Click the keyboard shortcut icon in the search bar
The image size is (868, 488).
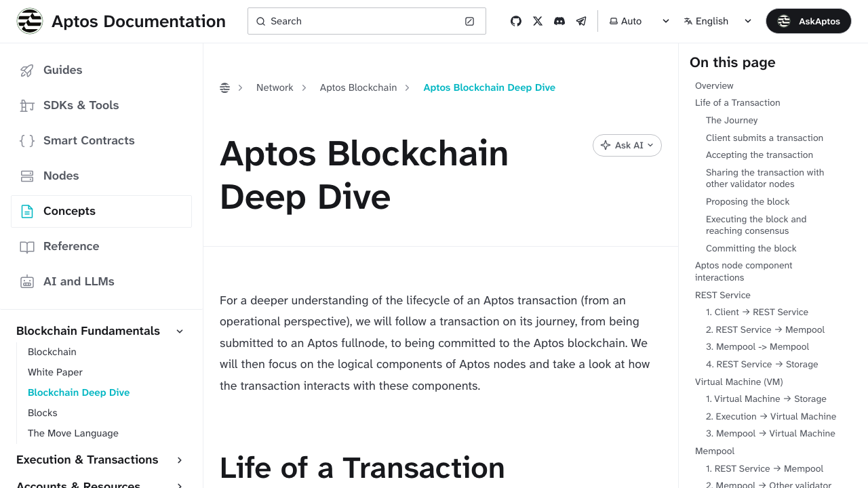[x=469, y=21]
